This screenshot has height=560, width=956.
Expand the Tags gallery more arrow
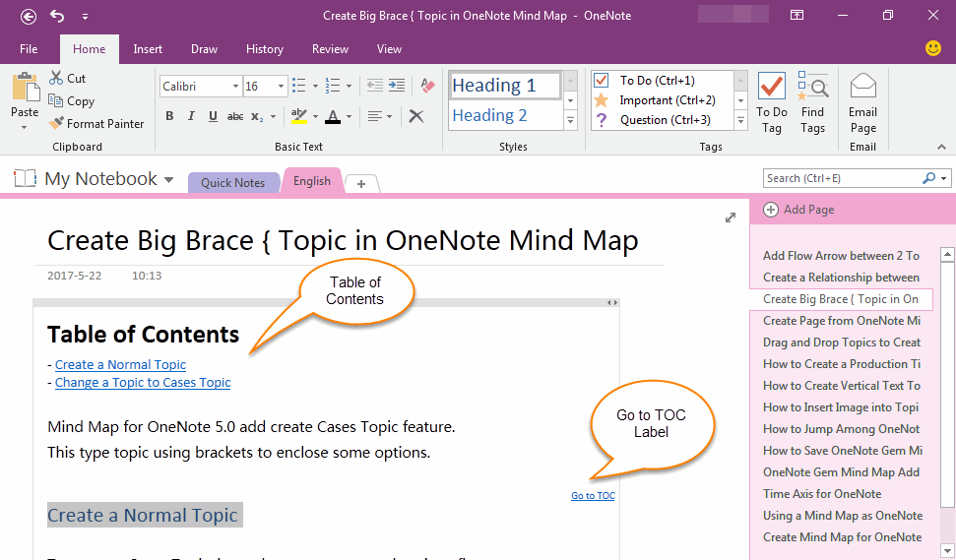click(x=740, y=121)
